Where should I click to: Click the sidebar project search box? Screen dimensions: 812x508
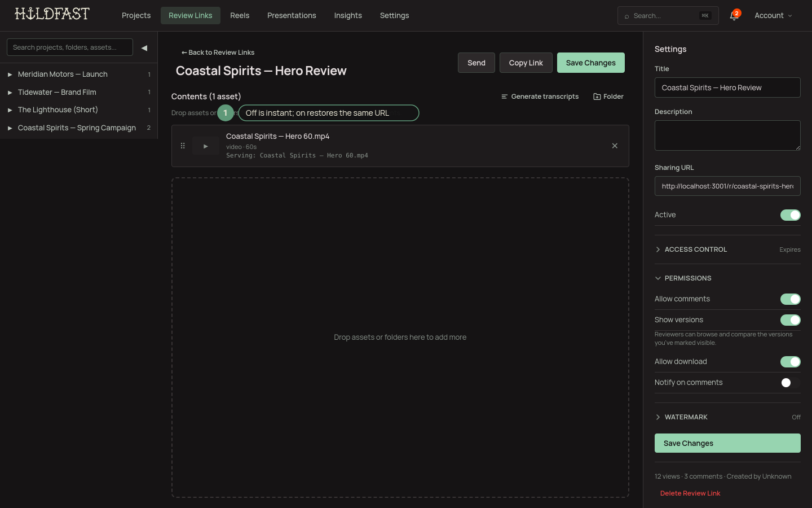pos(70,47)
